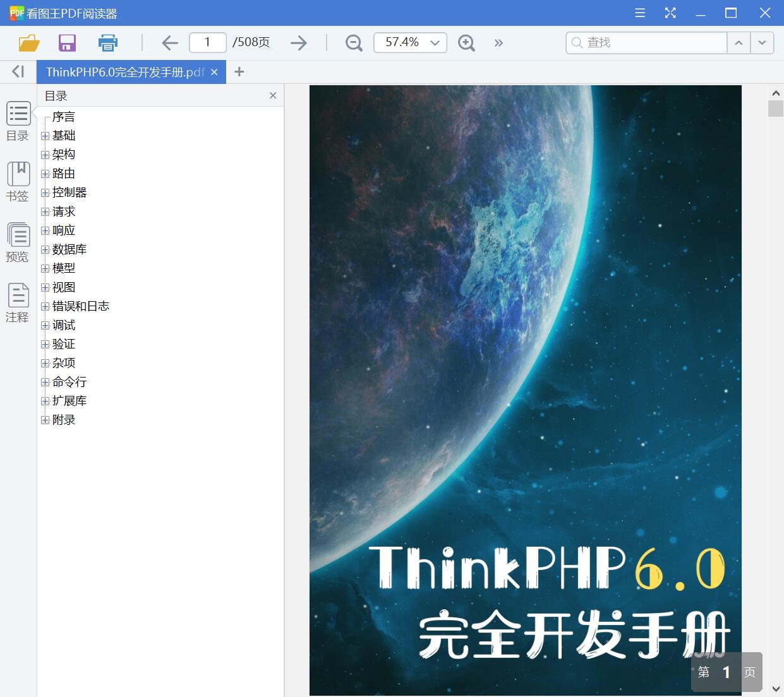The width and height of the screenshot is (784, 697).
Task: Open the zoom percentage dropdown
Action: point(434,42)
